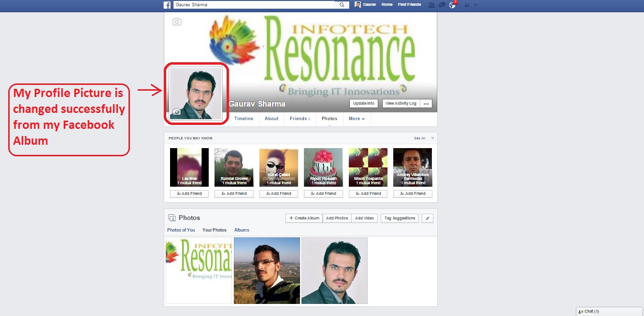644x316 pixels.
Task: Click the Gaurav Sharma profile name
Action: tap(257, 104)
